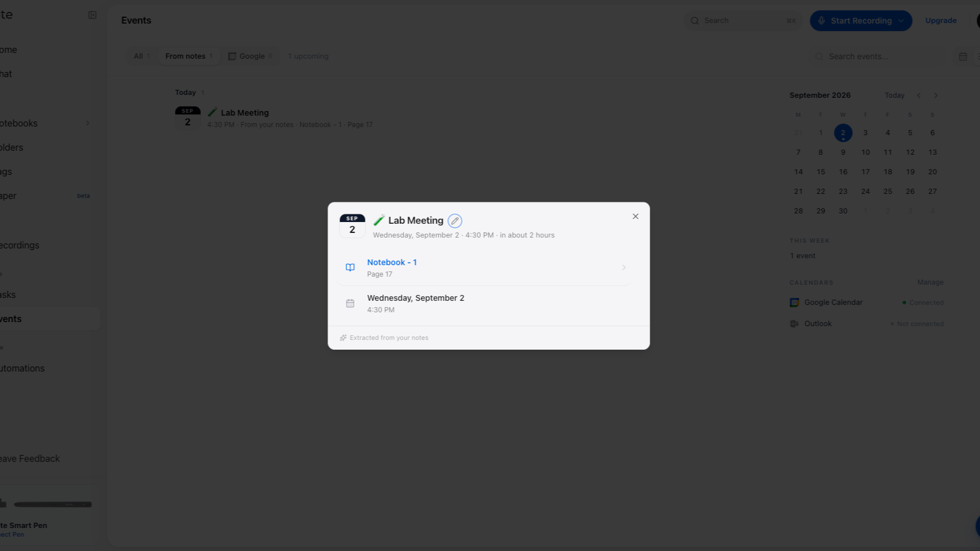Close the Lab Meeting event dialog

pyautogui.click(x=635, y=216)
